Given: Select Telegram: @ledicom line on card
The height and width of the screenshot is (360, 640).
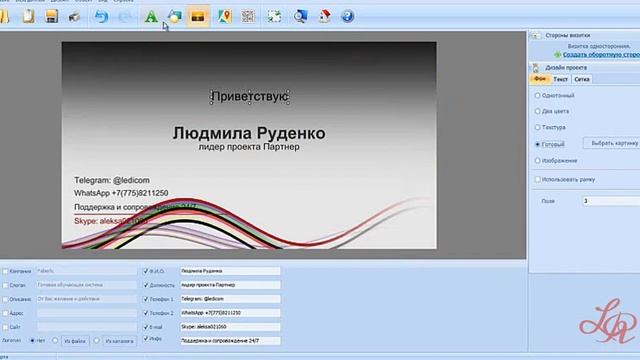Looking at the screenshot, I should [x=112, y=180].
